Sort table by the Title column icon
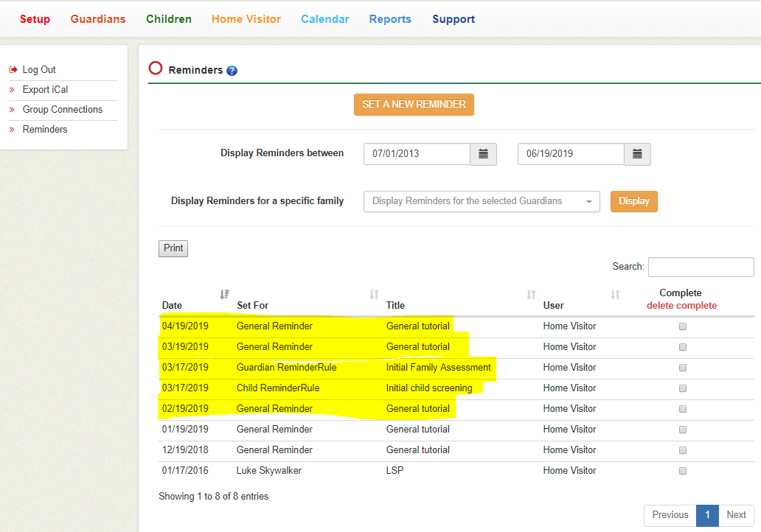Image resolution: width=761 pixels, height=532 pixels. [532, 295]
